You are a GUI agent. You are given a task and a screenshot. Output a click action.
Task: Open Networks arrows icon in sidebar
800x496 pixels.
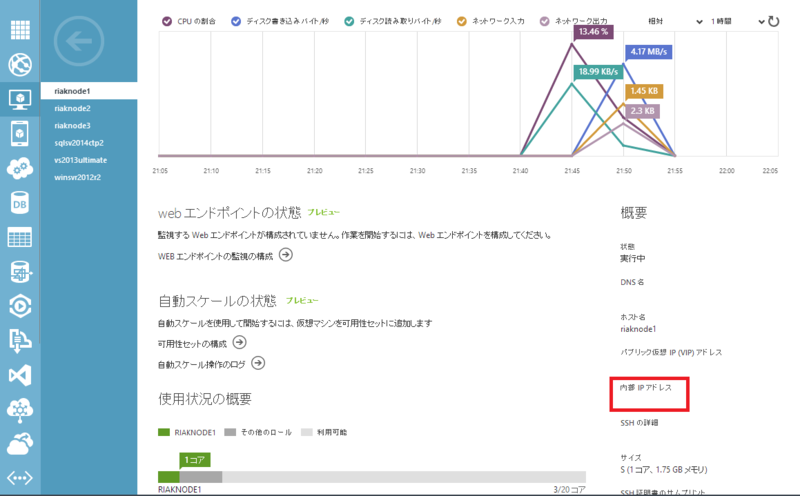point(20,478)
